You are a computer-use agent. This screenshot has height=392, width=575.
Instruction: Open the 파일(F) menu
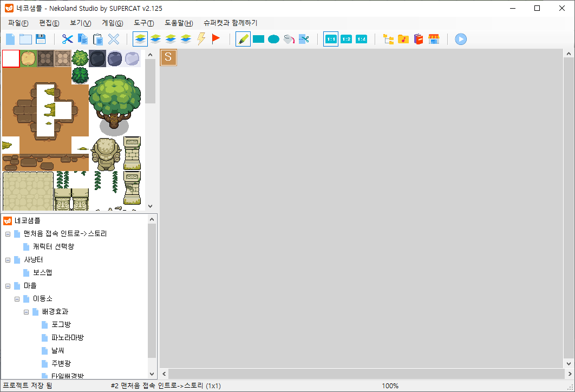coord(18,23)
